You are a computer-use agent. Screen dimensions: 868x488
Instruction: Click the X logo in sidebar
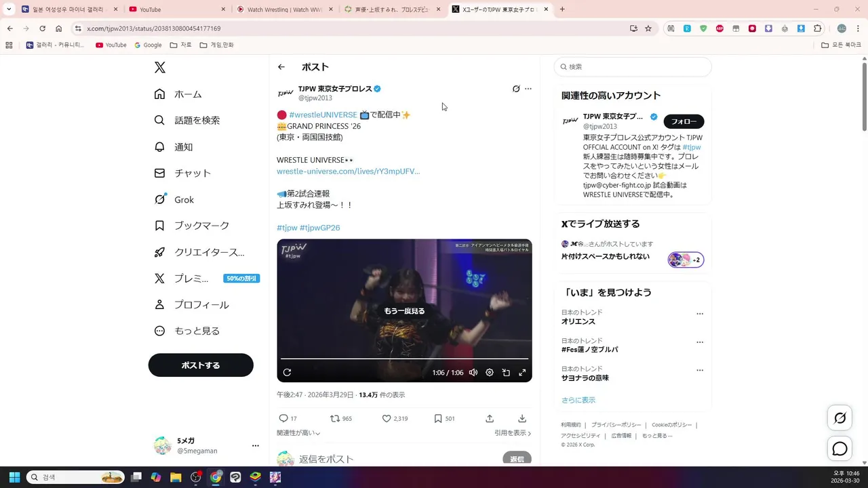coord(159,67)
